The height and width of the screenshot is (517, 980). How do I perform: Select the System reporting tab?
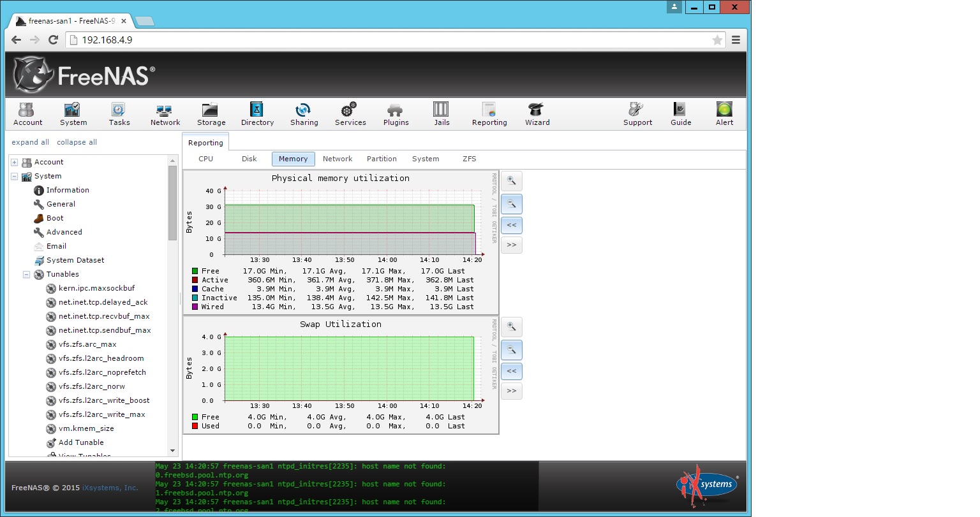click(426, 159)
